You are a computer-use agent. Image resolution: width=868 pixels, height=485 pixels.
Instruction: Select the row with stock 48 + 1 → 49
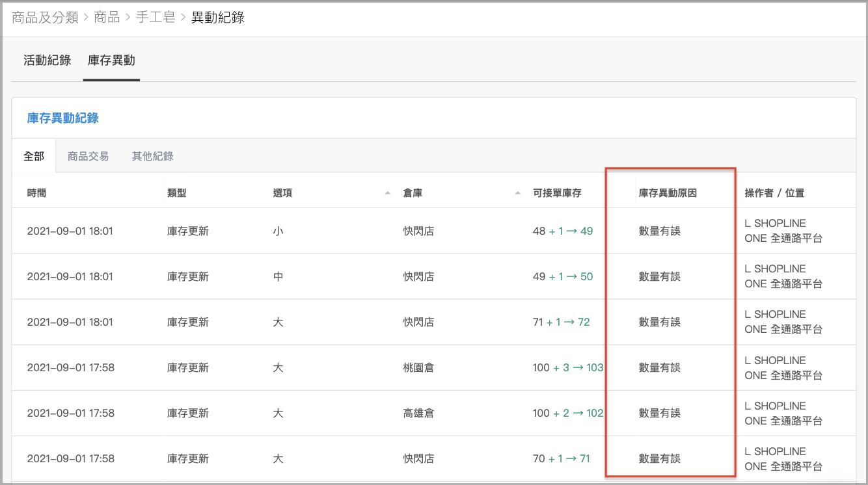(x=562, y=231)
